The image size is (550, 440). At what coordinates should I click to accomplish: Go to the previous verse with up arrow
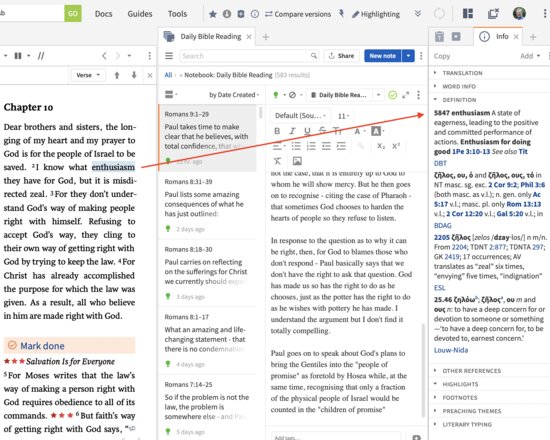(x=117, y=75)
